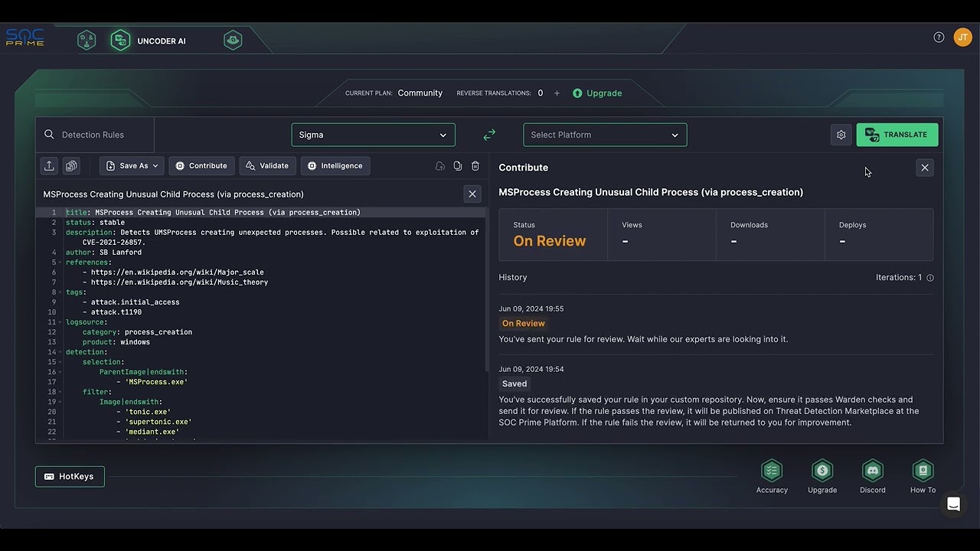Click the Jun 09, 2024 19:54 timestamp
980x551 pixels.
(x=531, y=370)
